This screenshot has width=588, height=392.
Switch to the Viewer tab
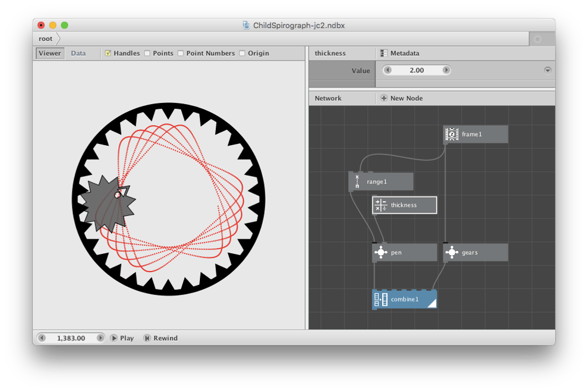point(50,53)
